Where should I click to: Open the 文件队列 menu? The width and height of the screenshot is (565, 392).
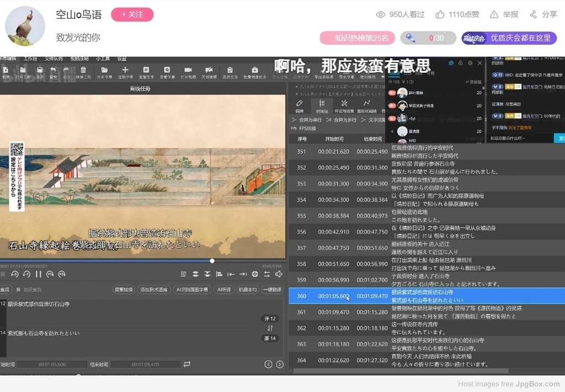(x=54, y=58)
